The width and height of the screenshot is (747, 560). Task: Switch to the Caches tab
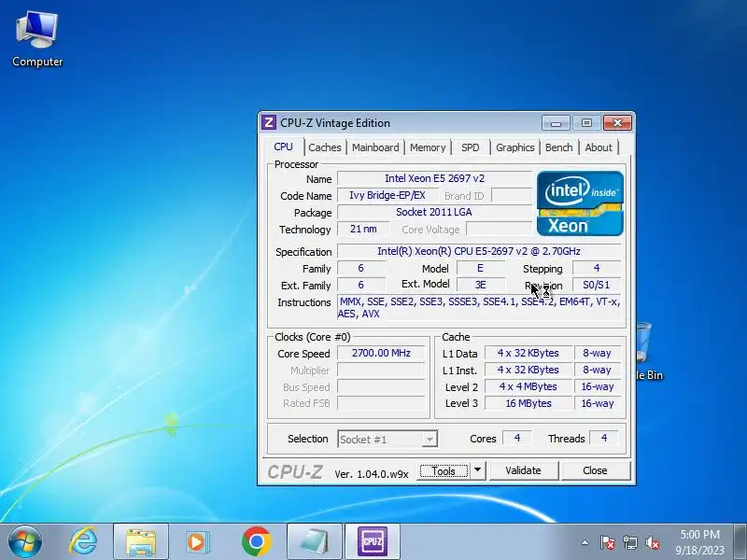pyautogui.click(x=324, y=147)
